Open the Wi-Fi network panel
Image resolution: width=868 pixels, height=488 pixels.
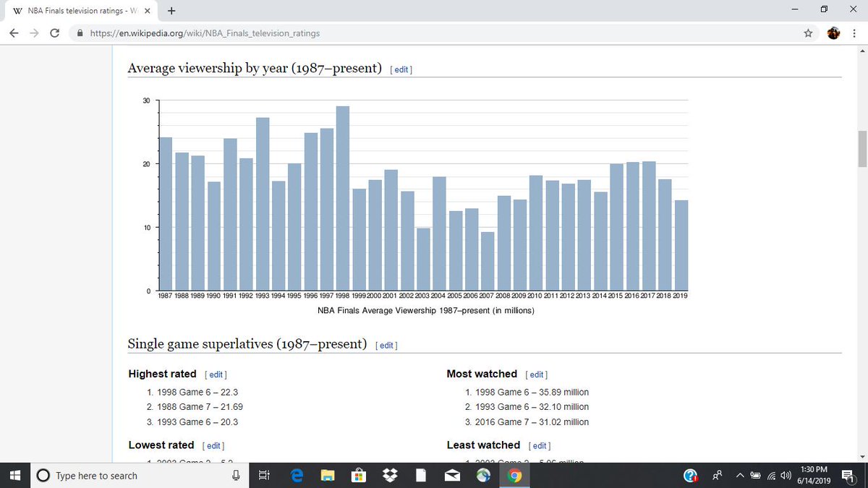(x=771, y=476)
